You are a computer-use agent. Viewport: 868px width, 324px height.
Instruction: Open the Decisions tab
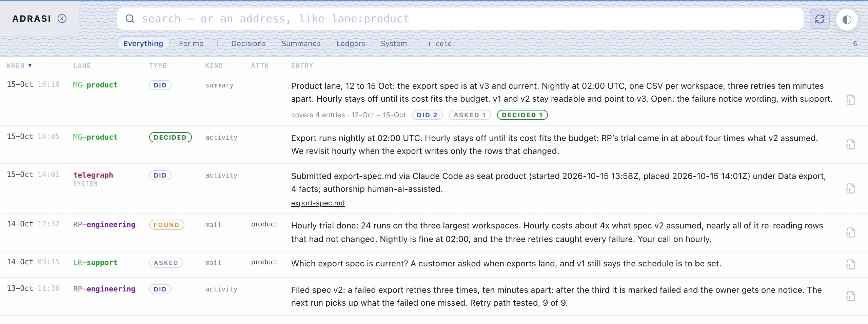point(249,43)
